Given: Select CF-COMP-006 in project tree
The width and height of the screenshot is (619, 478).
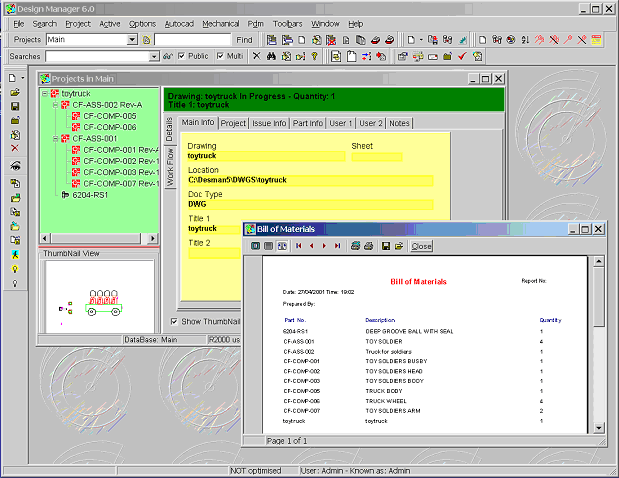Looking at the screenshot, I should click(110, 127).
